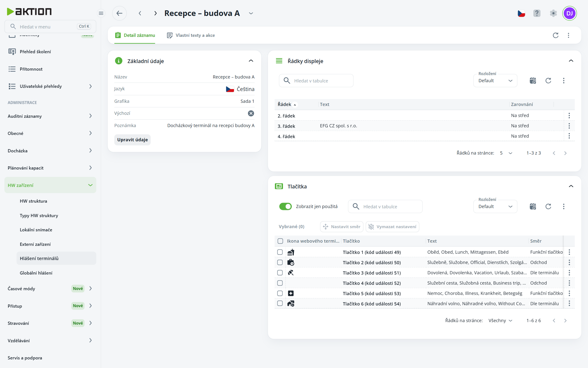The image size is (588, 368).
Task: Click search field in Řádky displeje table
Action: [x=316, y=81]
